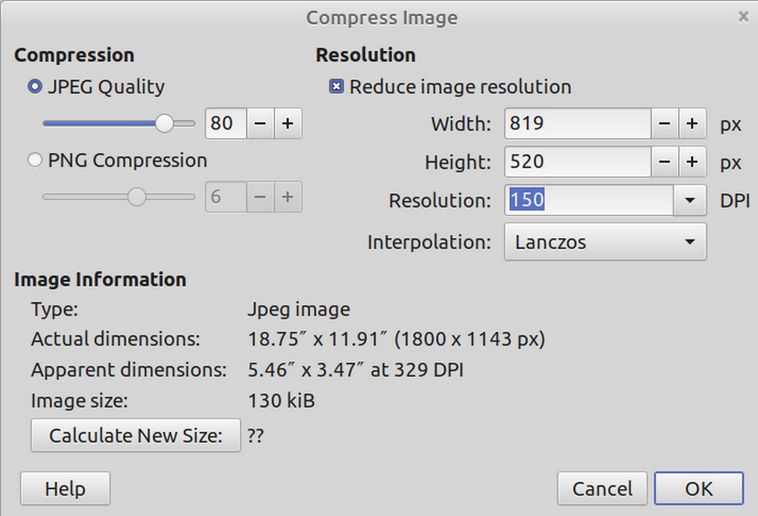Expand the Interpolation Lanczos dropdown
Screen dimensions: 758x516
pyautogui.click(x=604, y=242)
